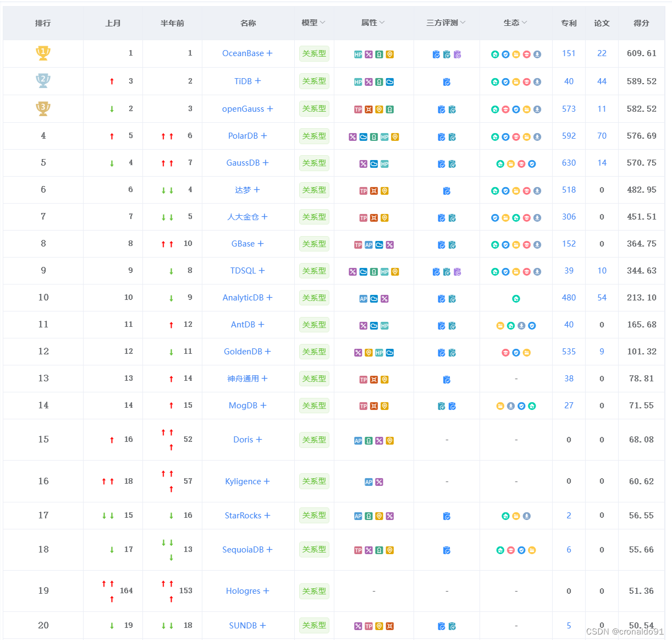Screen dimensions: 672x640
Task: Click the 关系型 tag in Kyligence row
Action: pos(314,481)
